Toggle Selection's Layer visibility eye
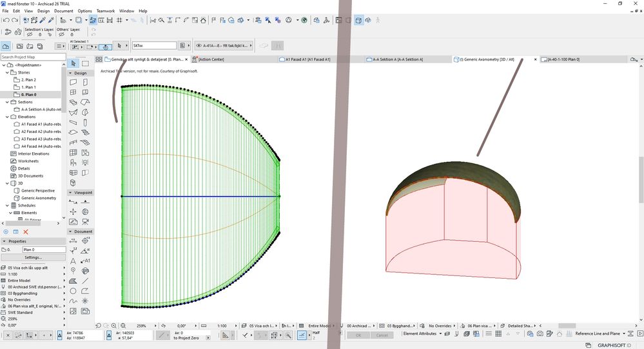The image size is (644, 349). pos(30,35)
